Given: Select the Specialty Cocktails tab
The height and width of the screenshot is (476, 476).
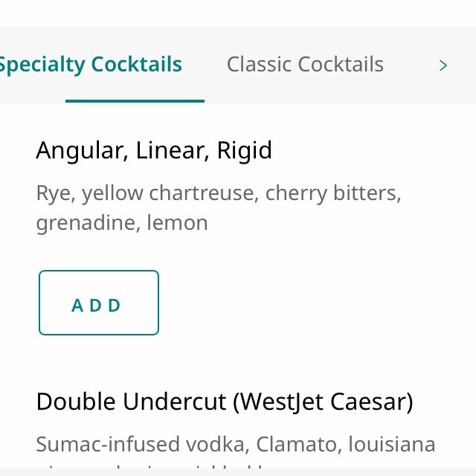Looking at the screenshot, I should tap(89, 65).
